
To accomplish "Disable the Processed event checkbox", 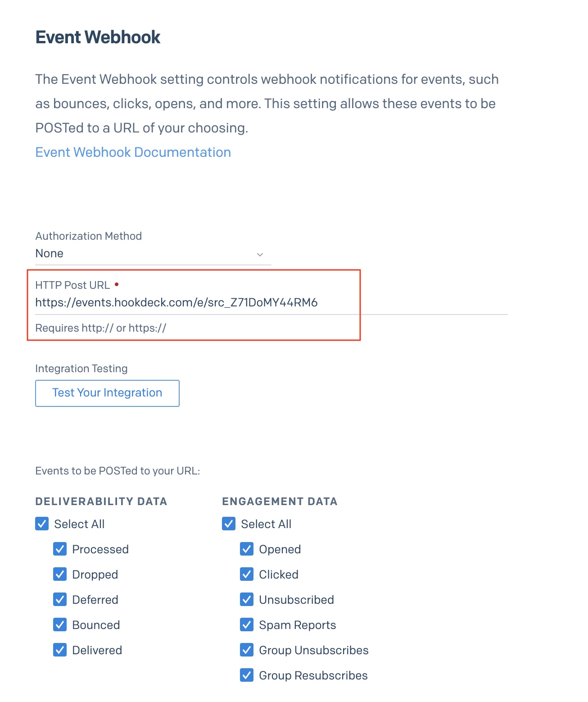I will point(60,549).
